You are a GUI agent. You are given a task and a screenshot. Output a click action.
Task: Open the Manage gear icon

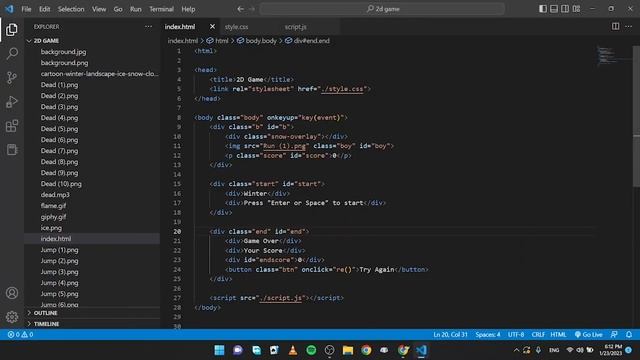12,317
